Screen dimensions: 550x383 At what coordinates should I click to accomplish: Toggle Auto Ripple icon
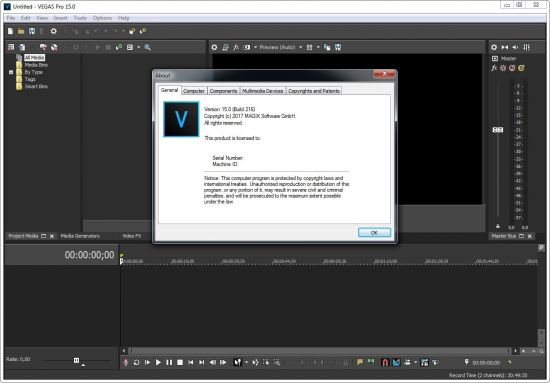point(407,362)
